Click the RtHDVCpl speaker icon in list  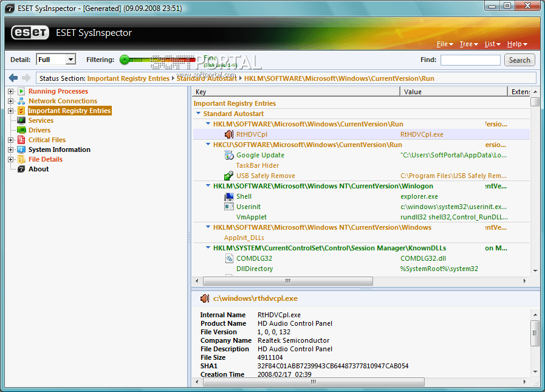pos(228,134)
